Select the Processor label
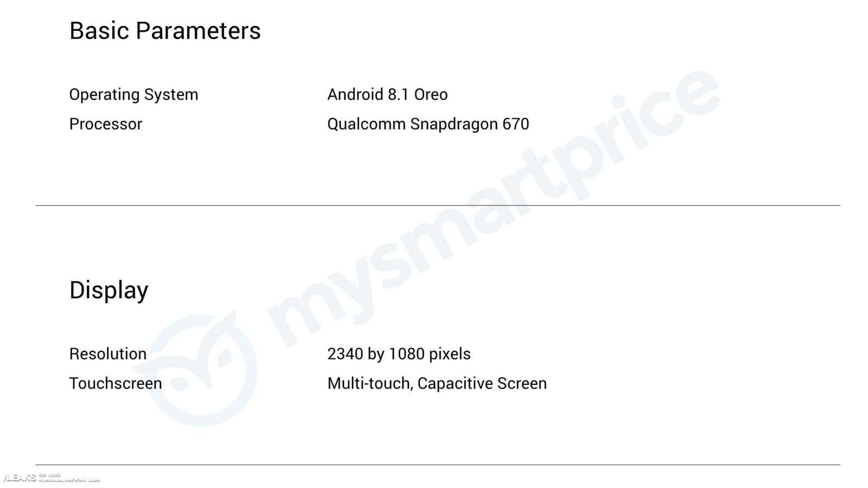Viewport: 868px width, 488px height. tap(105, 124)
